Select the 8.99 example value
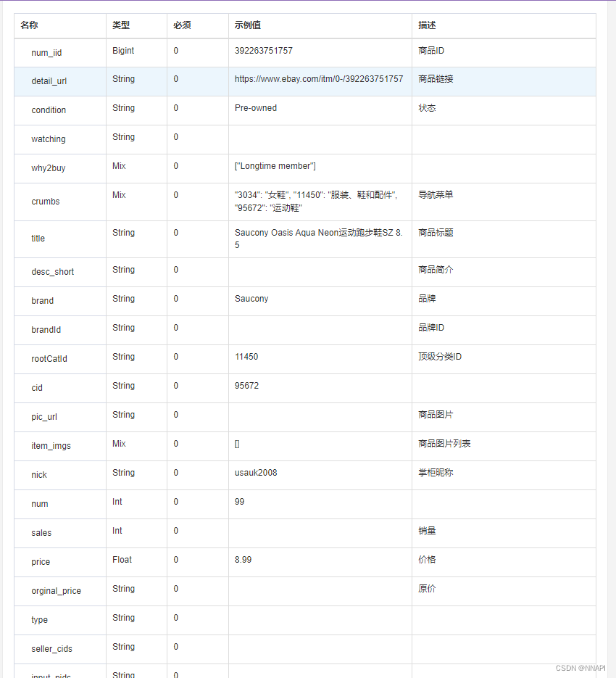 (x=243, y=559)
